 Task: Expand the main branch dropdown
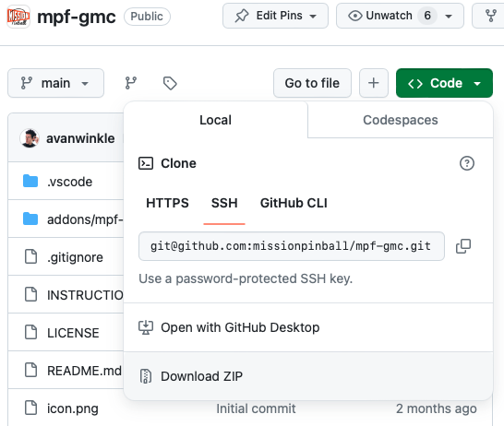pyautogui.click(x=55, y=83)
